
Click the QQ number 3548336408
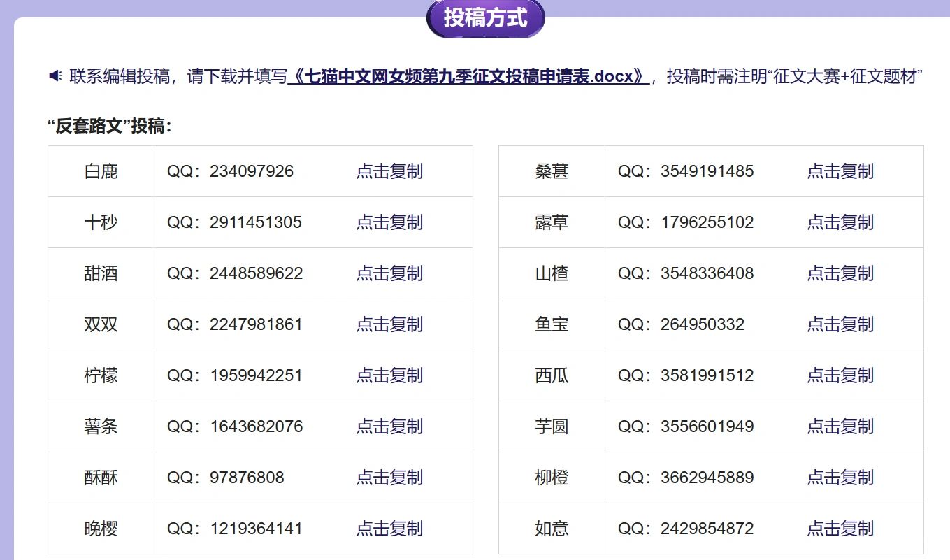coord(707,273)
